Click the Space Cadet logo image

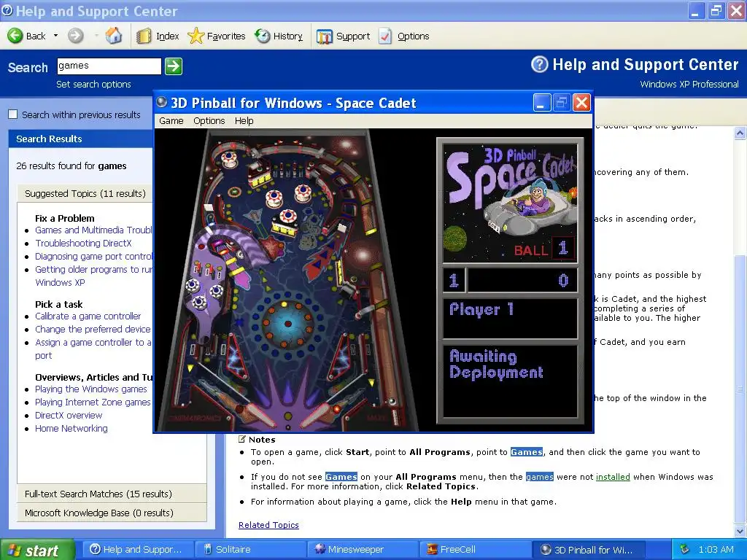[x=510, y=203]
